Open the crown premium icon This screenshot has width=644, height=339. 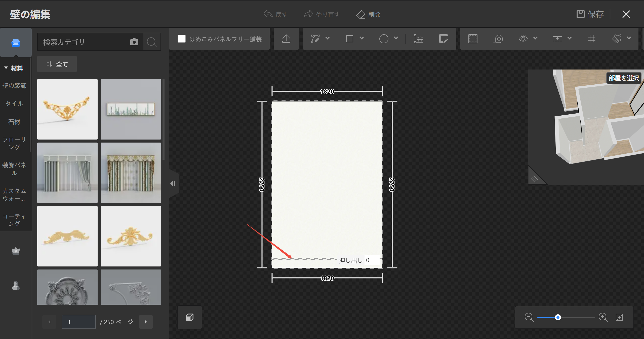pos(16,251)
